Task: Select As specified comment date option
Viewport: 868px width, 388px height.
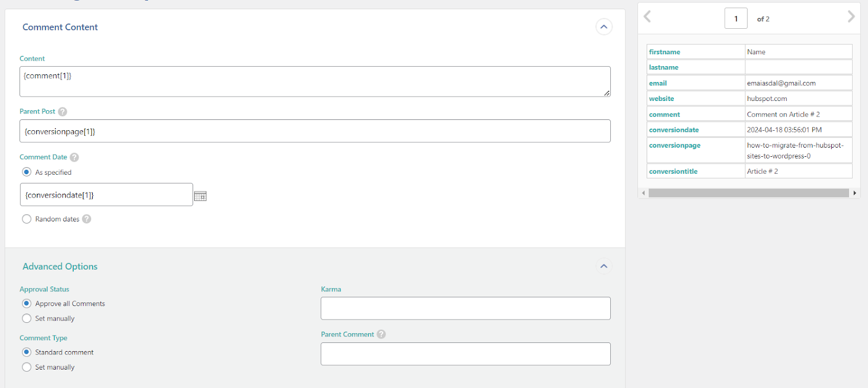Action: [27, 172]
